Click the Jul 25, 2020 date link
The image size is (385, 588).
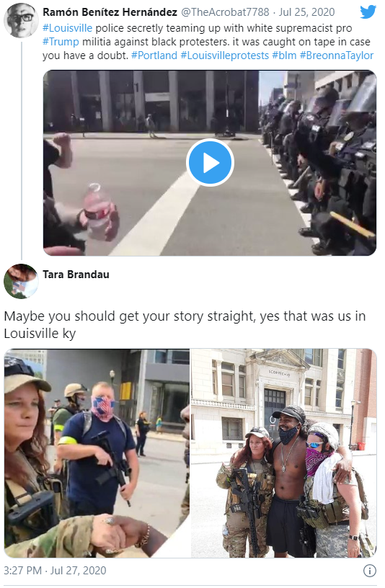coord(306,12)
